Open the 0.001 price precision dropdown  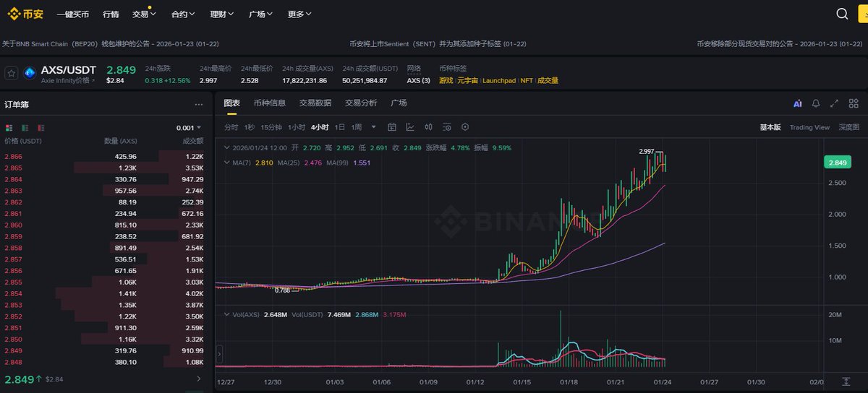coord(189,127)
